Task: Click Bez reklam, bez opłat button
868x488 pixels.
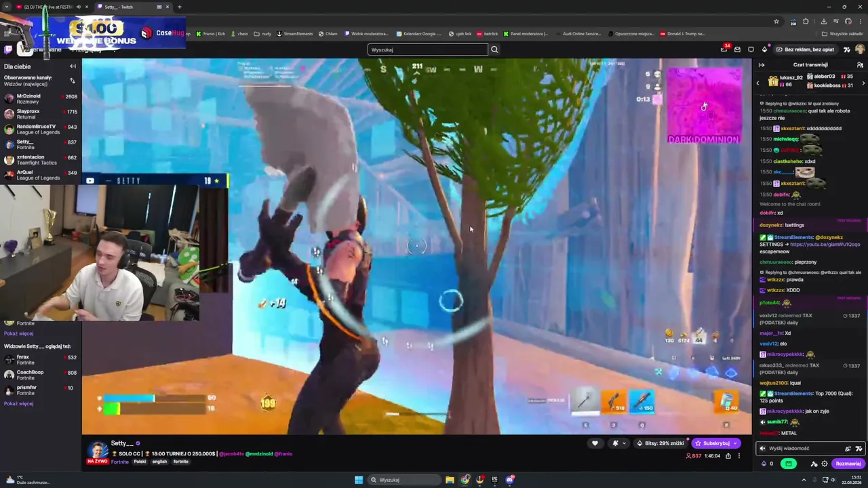Action: (806, 49)
